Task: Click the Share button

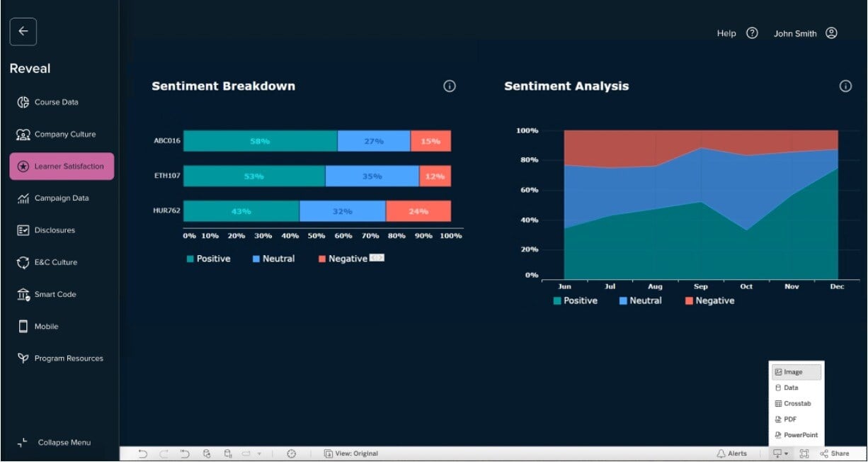Action: coord(835,453)
